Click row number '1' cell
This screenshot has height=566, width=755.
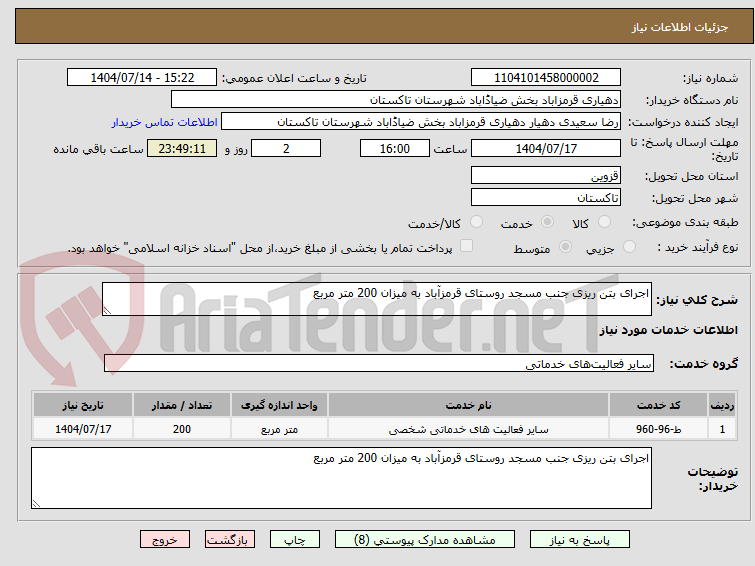pos(722,429)
